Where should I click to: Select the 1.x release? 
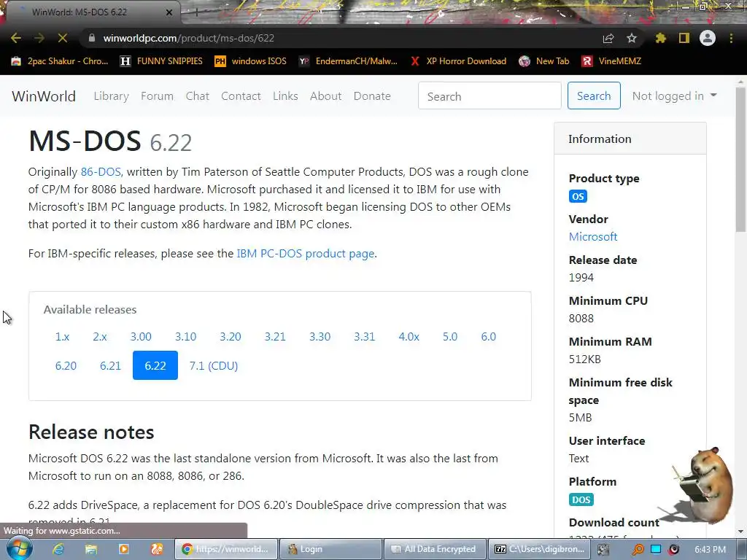63,337
